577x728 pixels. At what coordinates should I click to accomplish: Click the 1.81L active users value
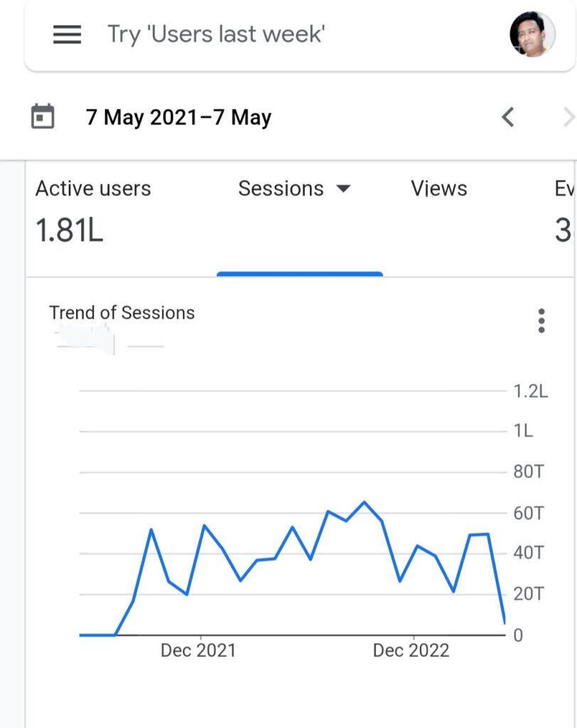point(70,230)
